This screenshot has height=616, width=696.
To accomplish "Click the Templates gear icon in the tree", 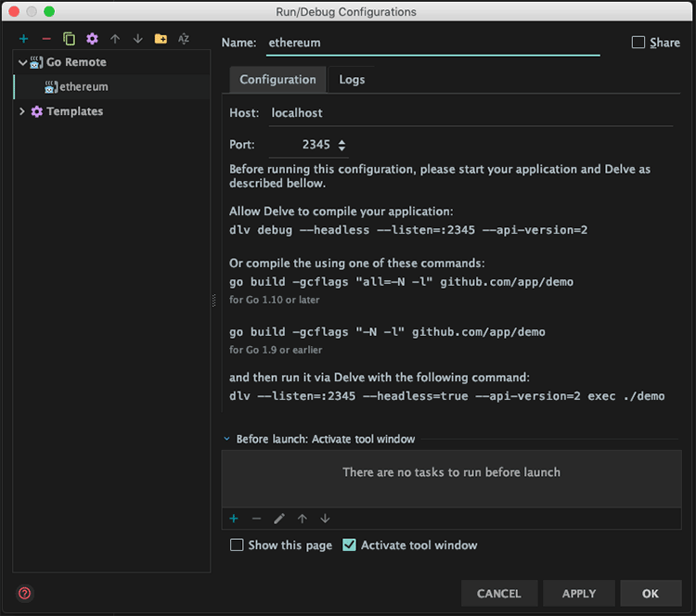I will tap(37, 112).
